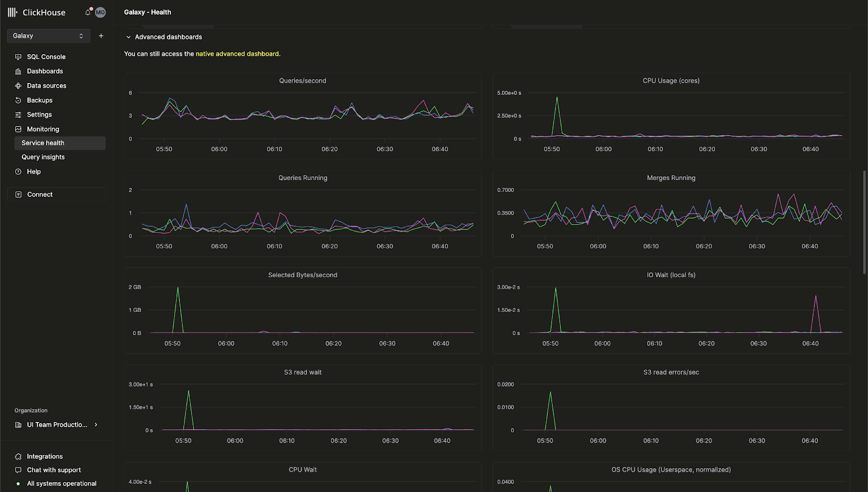The image size is (868, 492).
Task: Click the notification bell icon
Action: (87, 12)
